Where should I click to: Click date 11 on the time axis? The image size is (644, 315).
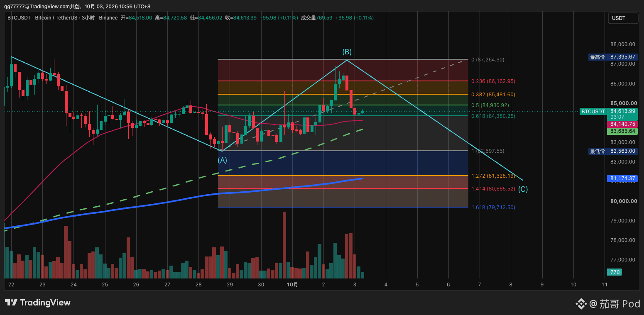(x=605, y=285)
